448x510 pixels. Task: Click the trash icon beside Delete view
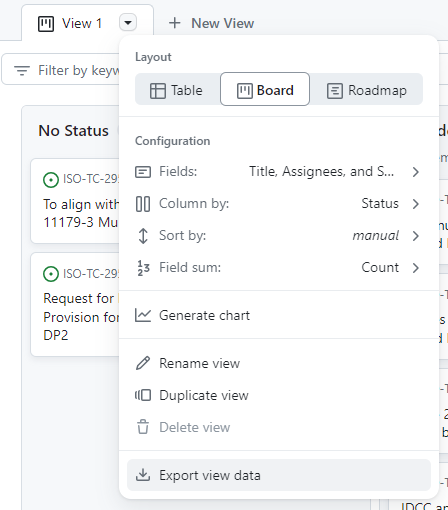click(x=143, y=427)
